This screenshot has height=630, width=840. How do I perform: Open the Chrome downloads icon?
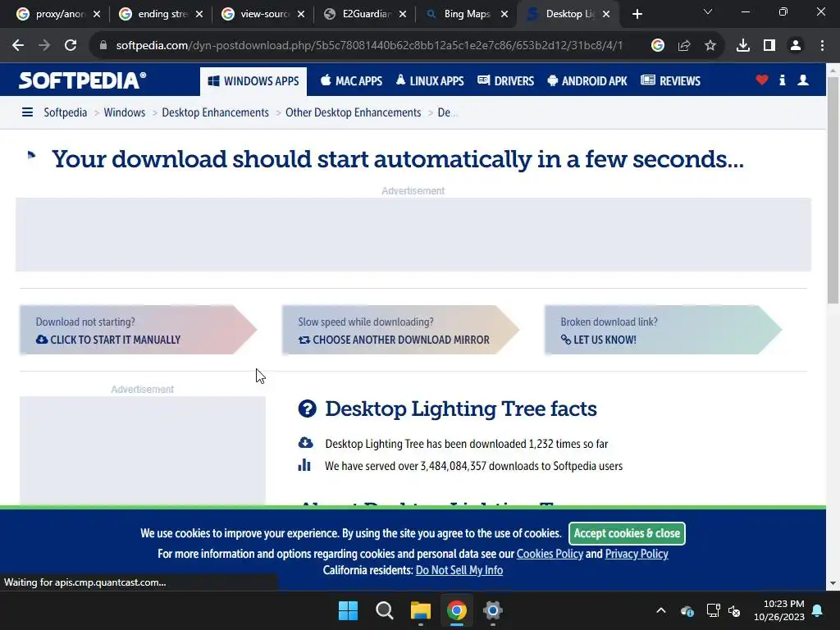(743, 46)
